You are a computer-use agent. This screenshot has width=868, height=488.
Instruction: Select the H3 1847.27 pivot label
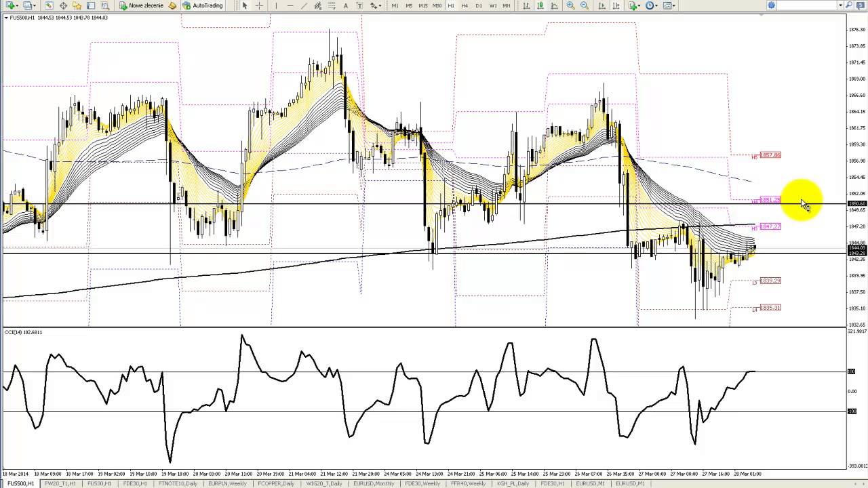coord(770,226)
